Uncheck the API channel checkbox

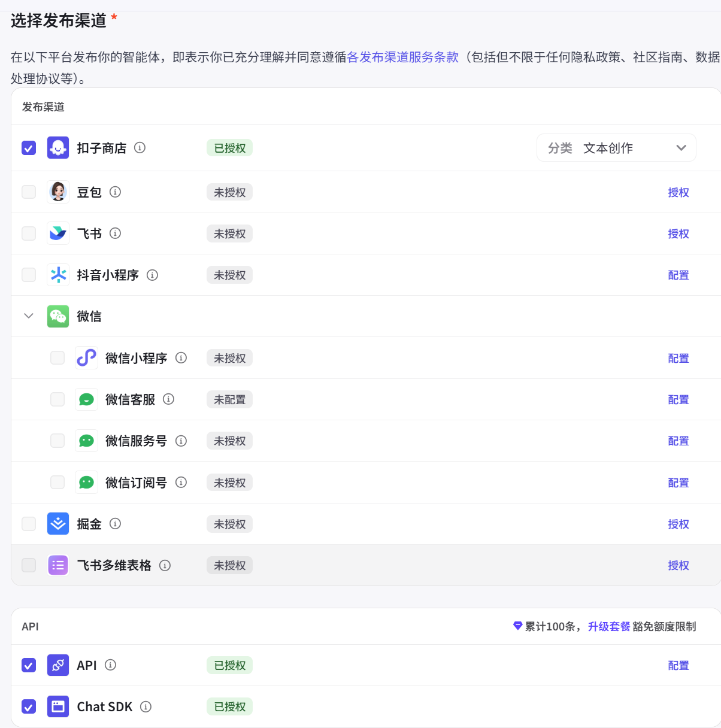point(28,665)
